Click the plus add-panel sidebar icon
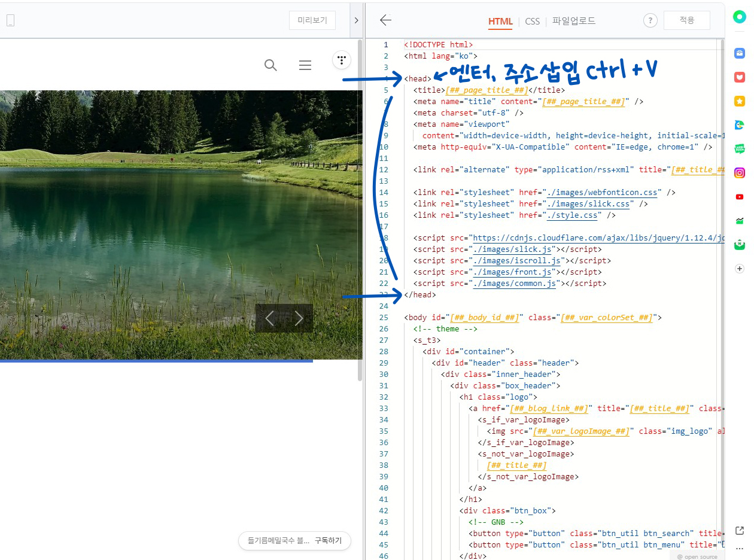754x560 pixels. coord(740,269)
